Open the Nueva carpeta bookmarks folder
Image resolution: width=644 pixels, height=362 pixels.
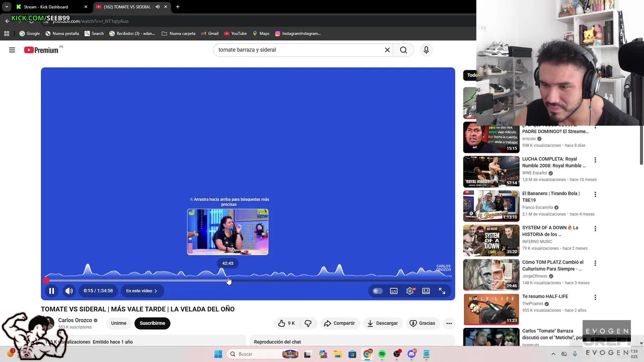point(179,34)
